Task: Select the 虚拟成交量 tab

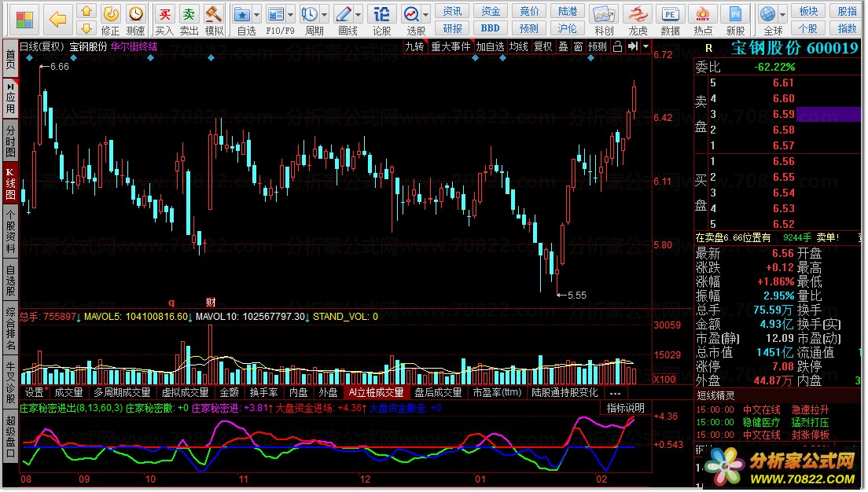Action: tap(185, 392)
